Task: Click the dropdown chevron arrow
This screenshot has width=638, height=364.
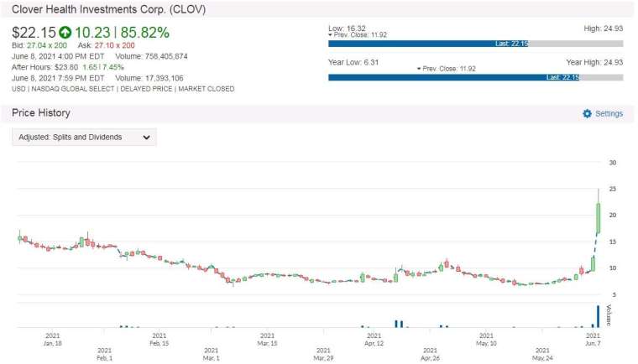Action: point(146,138)
